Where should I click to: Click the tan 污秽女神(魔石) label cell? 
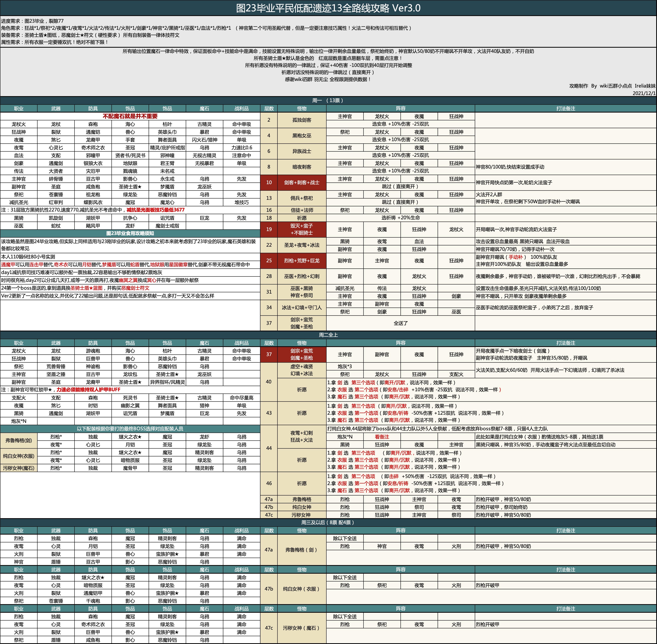tap(19, 468)
